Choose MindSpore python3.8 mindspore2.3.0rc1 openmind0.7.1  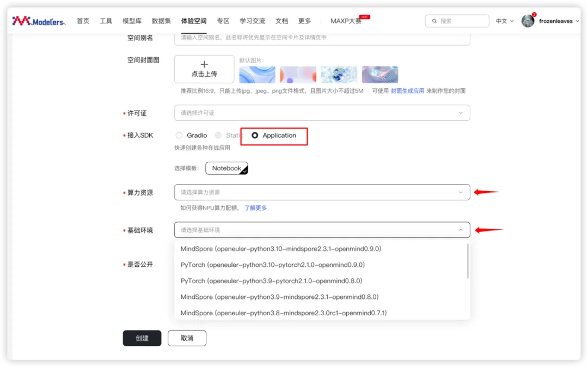284,313
